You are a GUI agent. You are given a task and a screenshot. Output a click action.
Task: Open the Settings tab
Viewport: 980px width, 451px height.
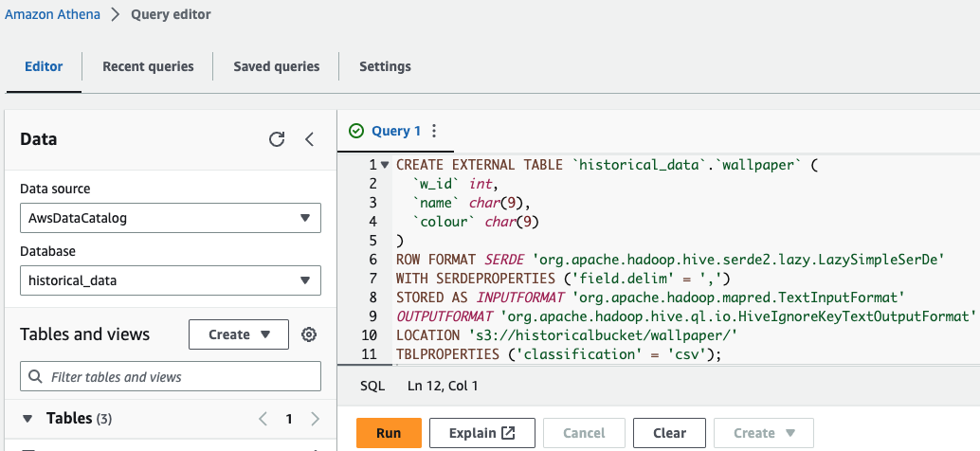(385, 66)
